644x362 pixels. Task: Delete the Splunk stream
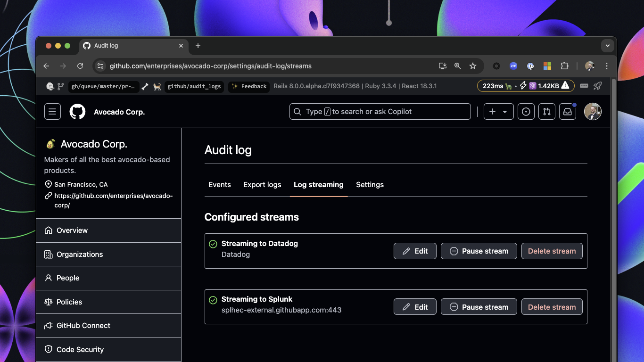[552, 307]
